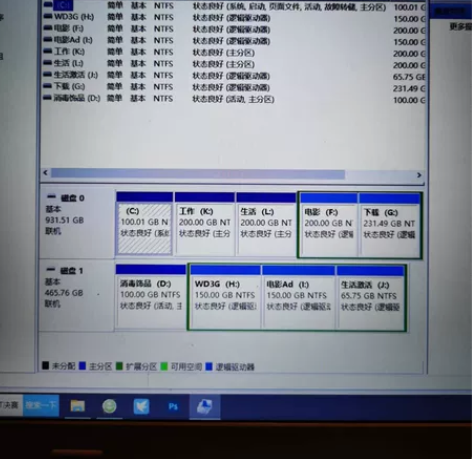
Task: Click the 简单 layout cell in the 电影 (F:) row
Action: 115,28
